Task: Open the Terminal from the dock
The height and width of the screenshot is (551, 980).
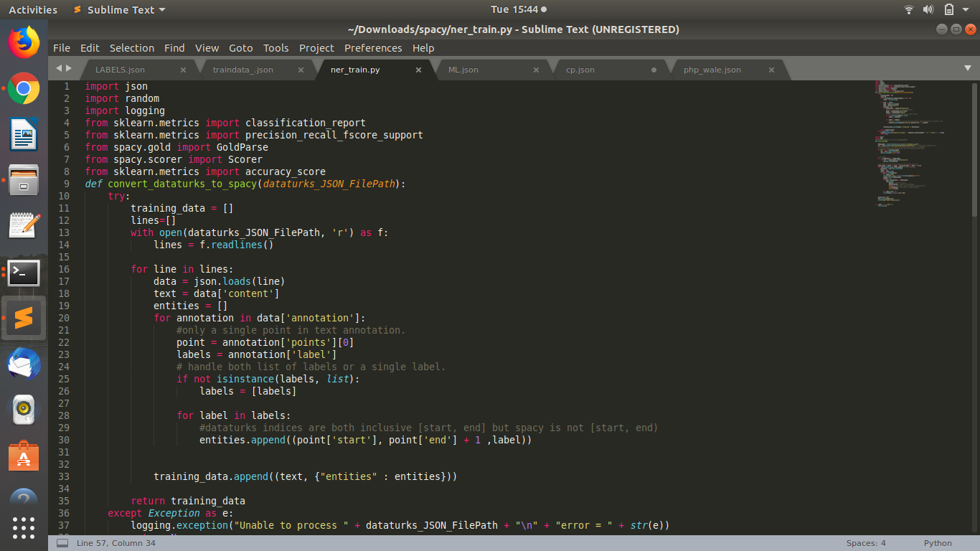Action: [x=24, y=273]
